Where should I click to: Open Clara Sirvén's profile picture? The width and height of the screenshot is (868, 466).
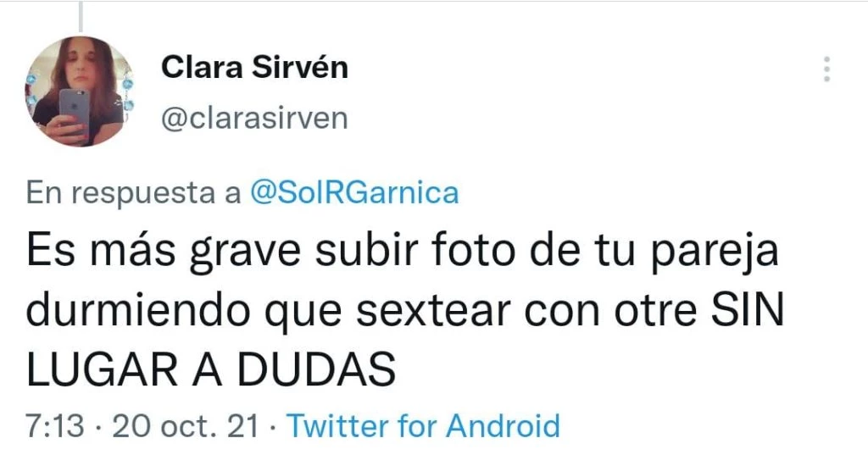pyautogui.click(x=80, y=91)
